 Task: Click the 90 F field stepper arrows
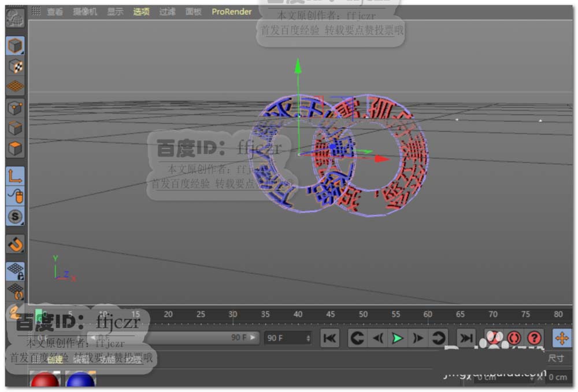pos(308,338)
